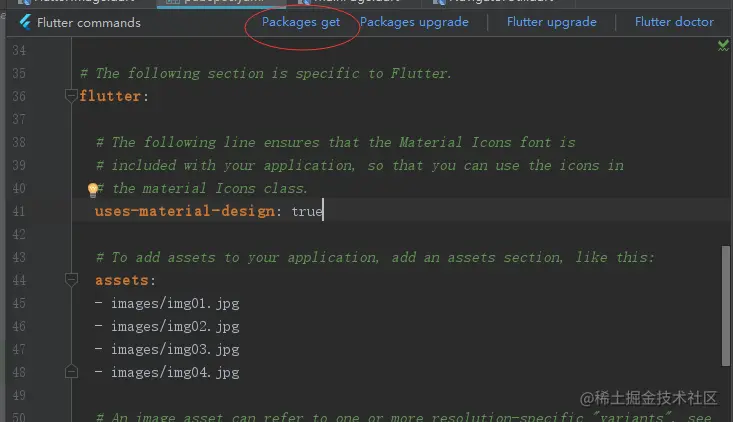Click the Flutter logo icon beside Flutter commands
Image resolution: width=733 pixels, height=422 pixels.
(x=25, y=22)
